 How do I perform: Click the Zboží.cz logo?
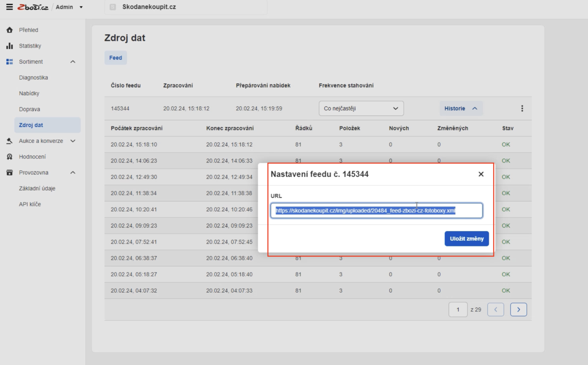(x=33, y=7)
